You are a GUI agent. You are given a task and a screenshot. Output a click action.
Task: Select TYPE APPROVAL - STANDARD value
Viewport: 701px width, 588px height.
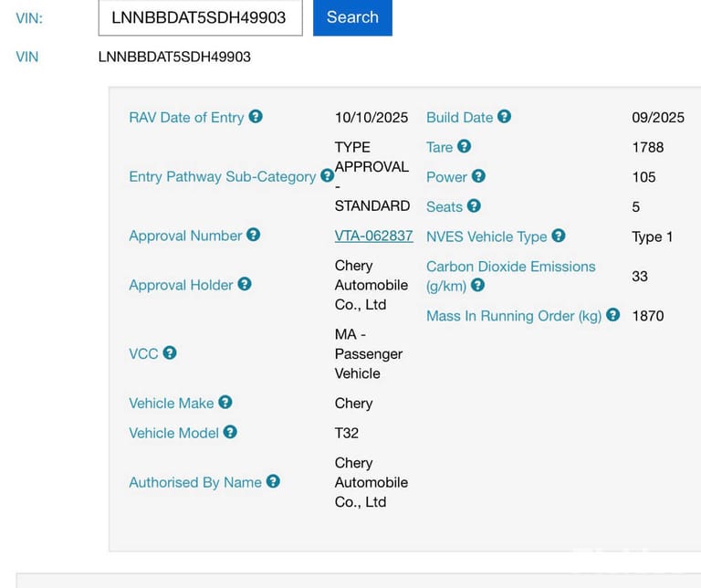[x=372, y=176]
